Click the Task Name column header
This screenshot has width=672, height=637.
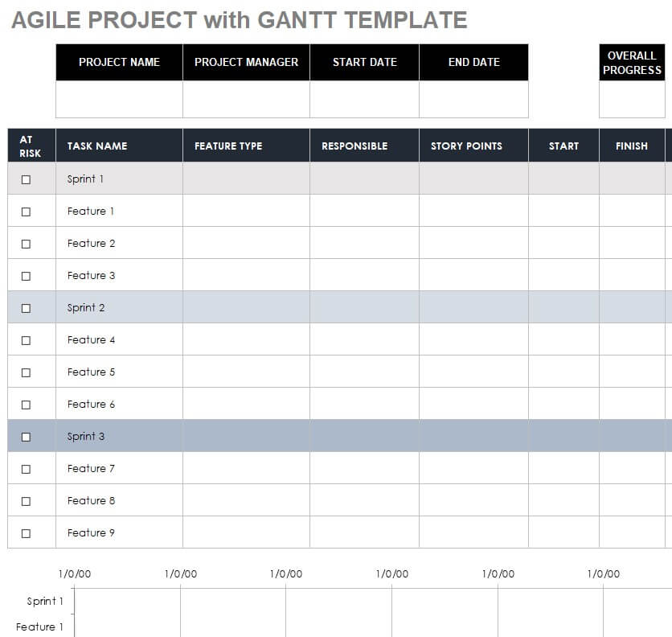click(97, 146)
